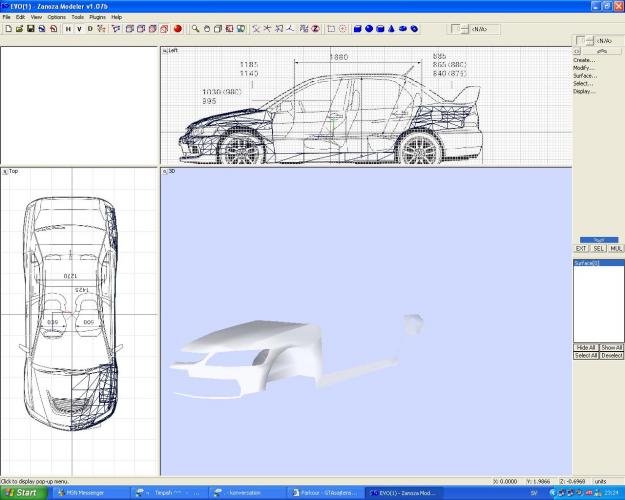Expand the Create... command group
Screen dimensions: 625x500
coord(584,60)
